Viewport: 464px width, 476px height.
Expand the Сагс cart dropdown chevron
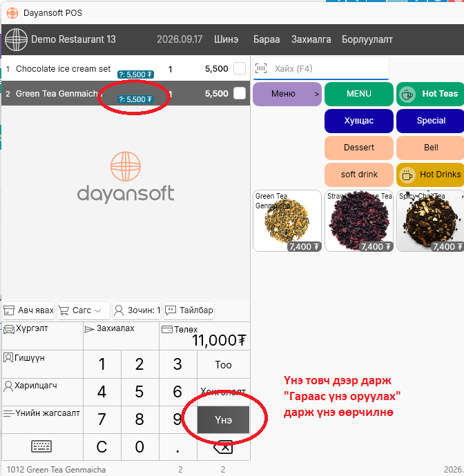click(x=98, y=310)
